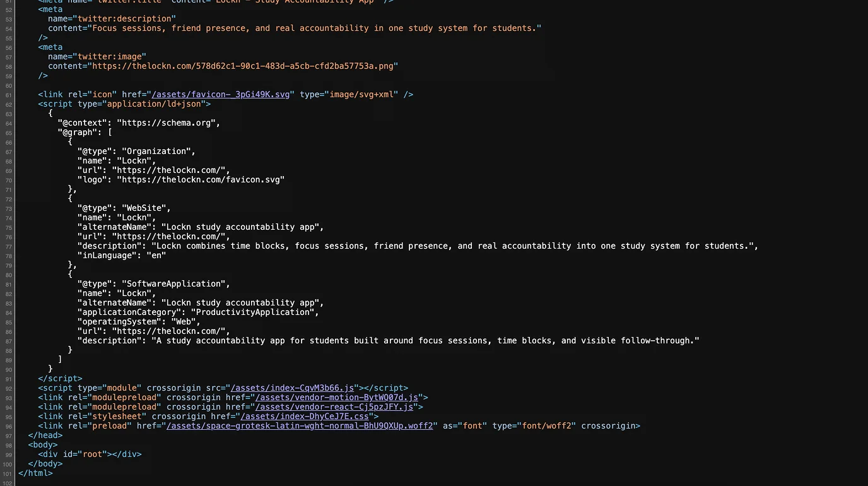Click the closing </head> tag
The height and width of the screenshot is (486, 868).
coord(45,436)
